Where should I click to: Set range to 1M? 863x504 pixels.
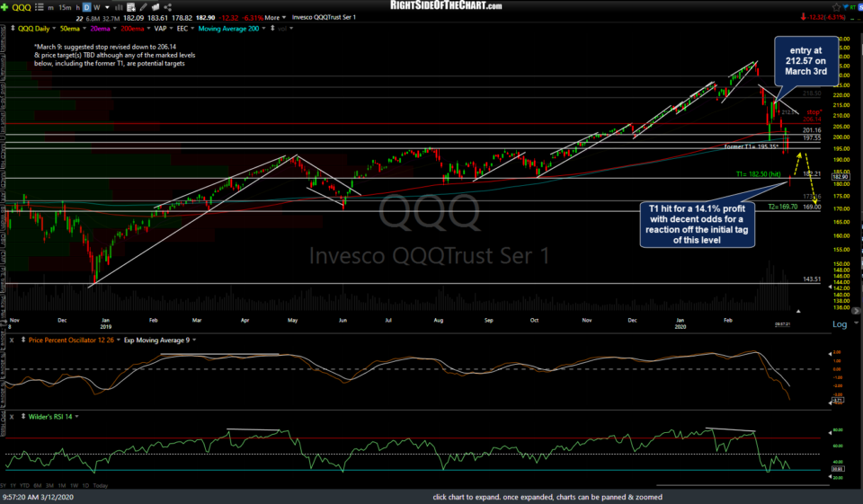tap(61, 486)
